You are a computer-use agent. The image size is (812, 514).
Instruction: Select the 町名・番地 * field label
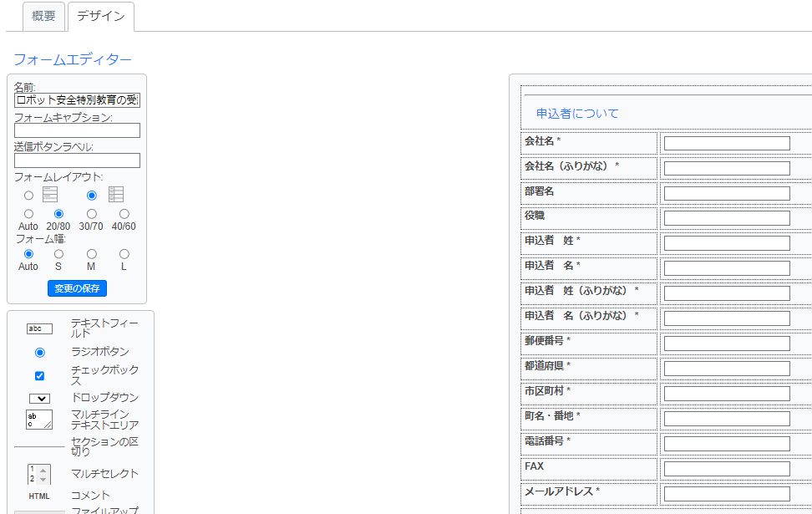point(552,416)
